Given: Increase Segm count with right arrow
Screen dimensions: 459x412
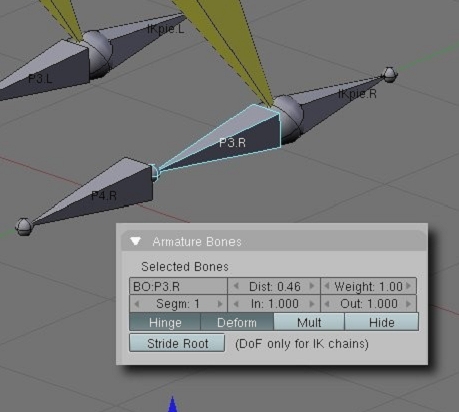Looking at the screenshot, I should [220, 304].
